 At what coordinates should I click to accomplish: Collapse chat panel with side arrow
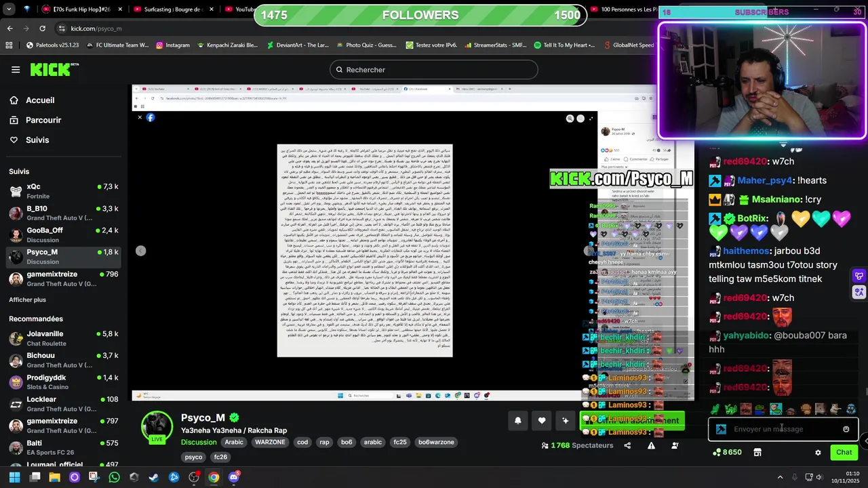coord(865,441)
